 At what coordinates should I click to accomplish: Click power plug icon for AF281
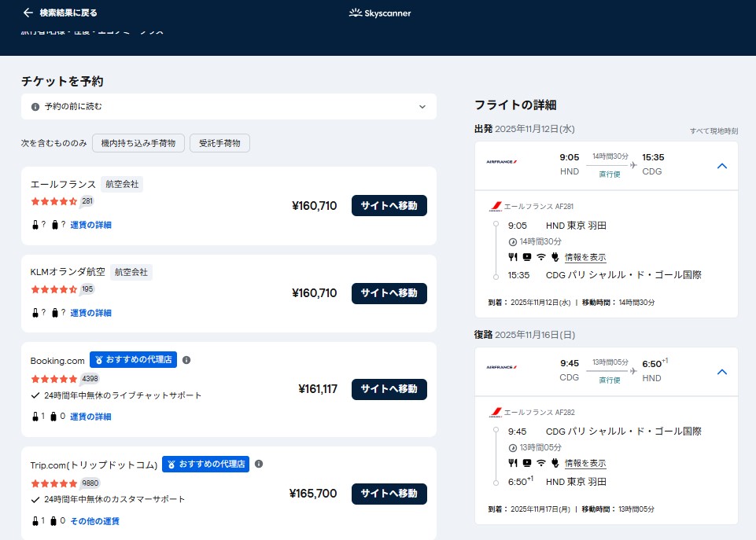tap(555, 257)
